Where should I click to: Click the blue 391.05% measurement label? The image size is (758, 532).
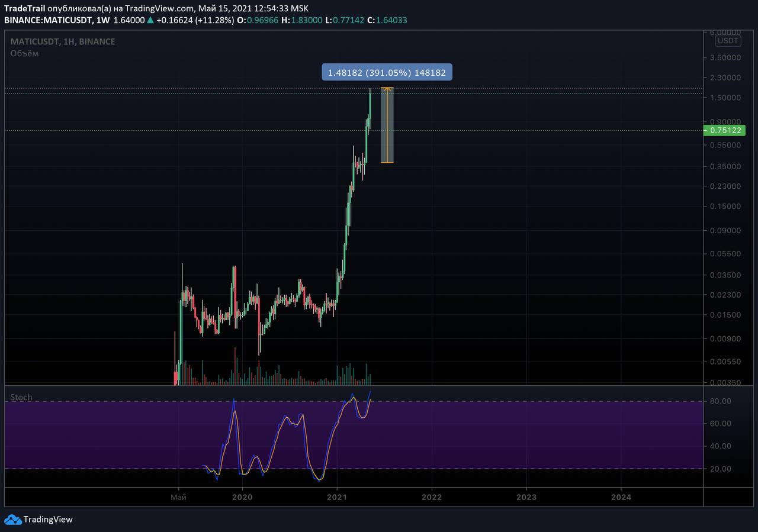pos(387,72)
